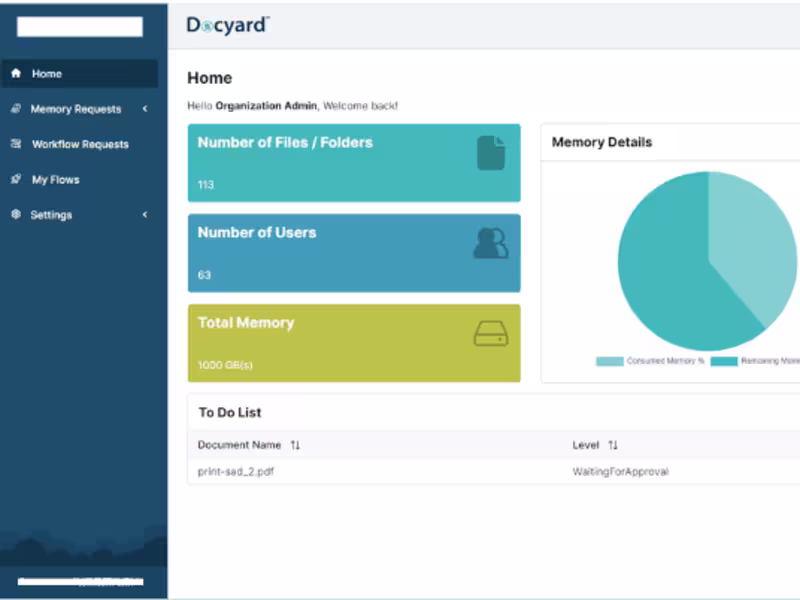Open the print-sad_2.pdf document link
This screenshot has height=600, width=800.
tap(236, 470)
